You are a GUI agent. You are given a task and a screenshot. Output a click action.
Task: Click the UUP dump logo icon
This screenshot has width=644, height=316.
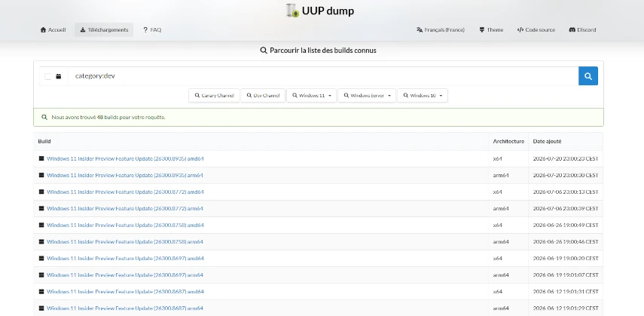coord(292,11)
